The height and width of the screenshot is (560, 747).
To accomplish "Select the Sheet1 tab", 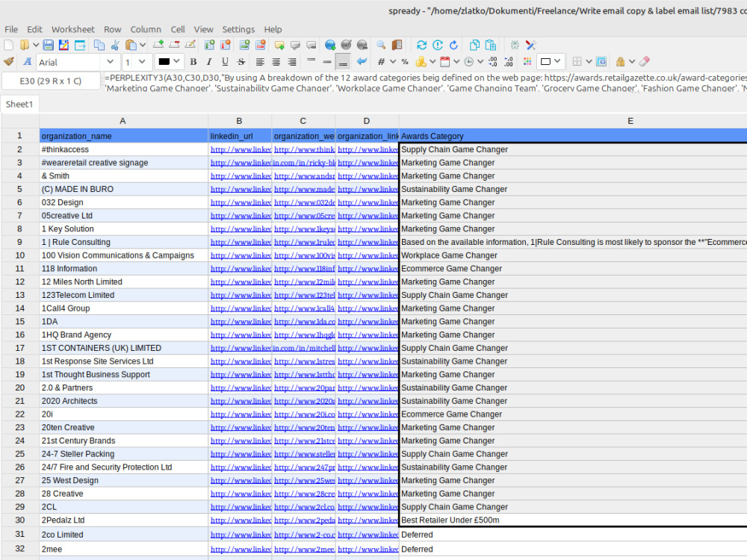I will coord(19,104).
